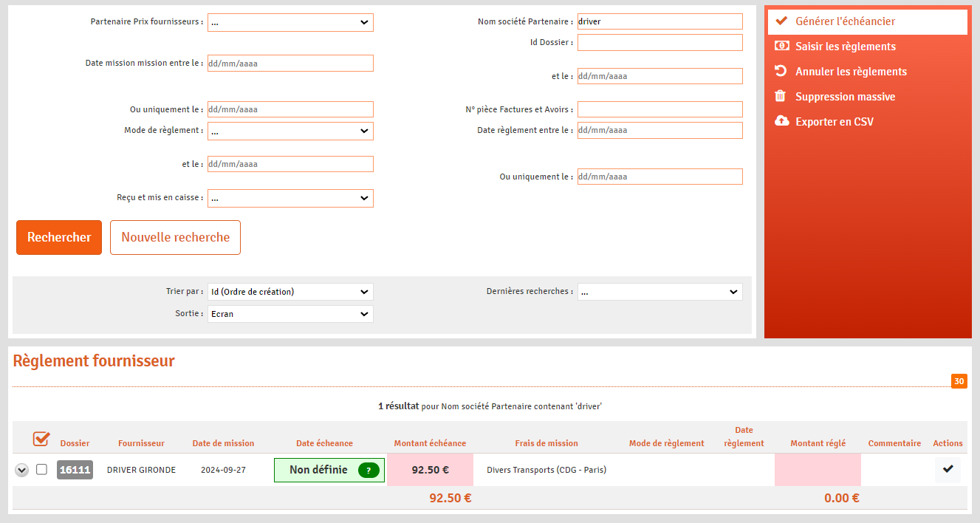Select the Suppression massive menu item

[845, 97]
